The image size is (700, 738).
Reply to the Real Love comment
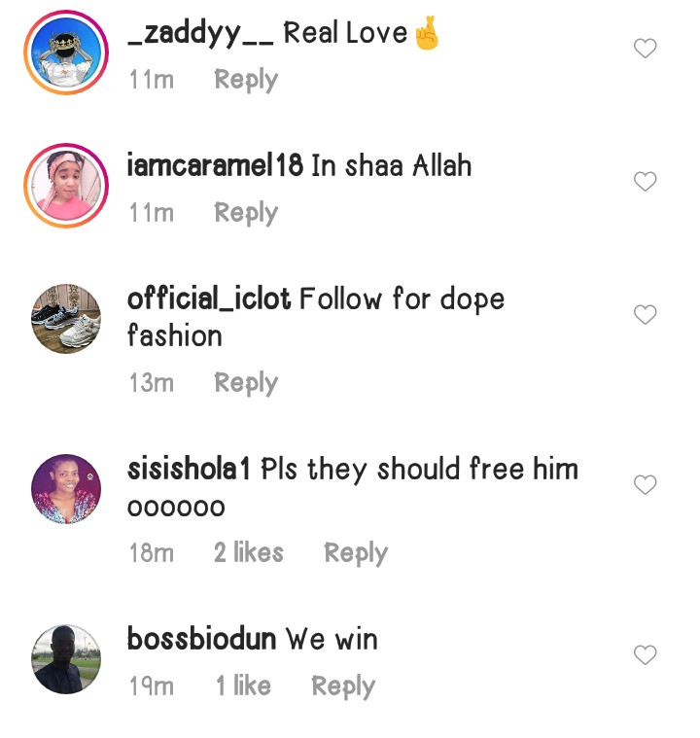246,80
